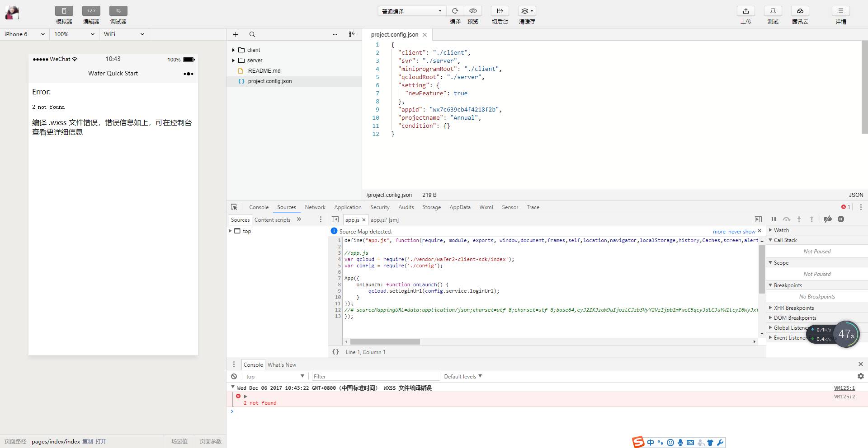
Task: Switch to the Network tab
Action: [x=315, y=207]
